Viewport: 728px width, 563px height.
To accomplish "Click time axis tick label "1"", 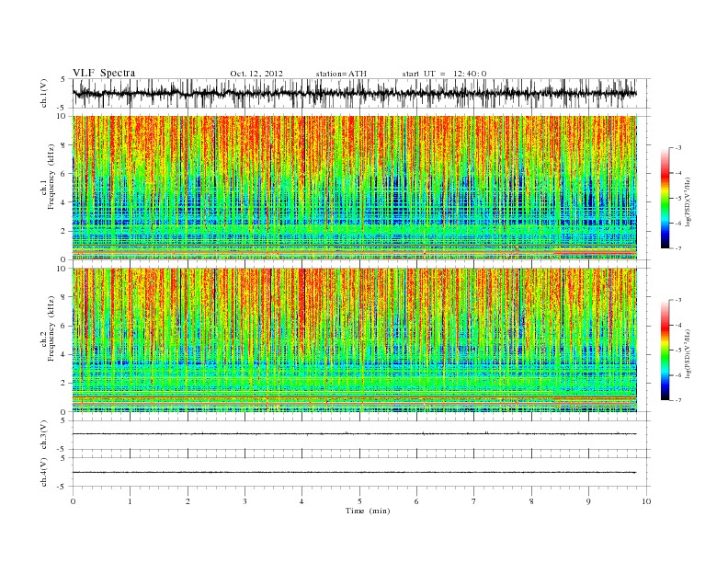I will click(130, 501).
